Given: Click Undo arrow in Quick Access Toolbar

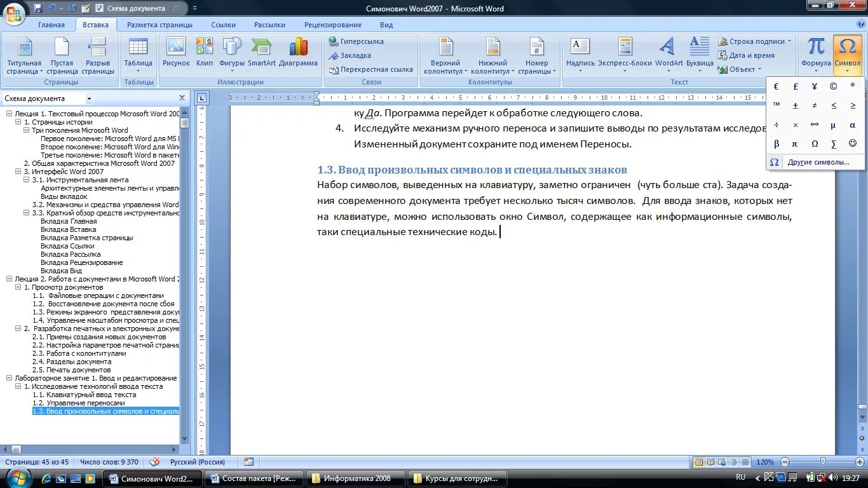Looking at the screenshot, I should tap(52, 8).
